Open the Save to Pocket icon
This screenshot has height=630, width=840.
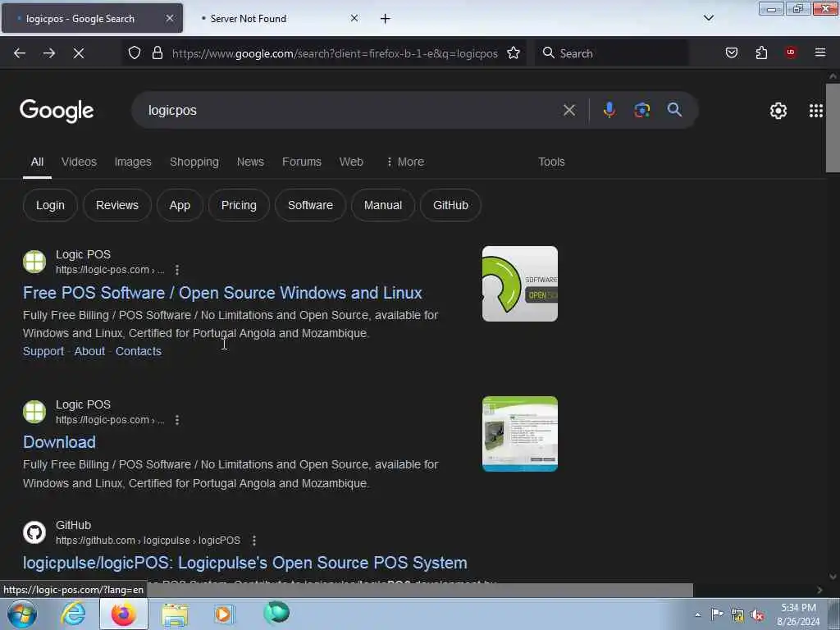point(731,52)
